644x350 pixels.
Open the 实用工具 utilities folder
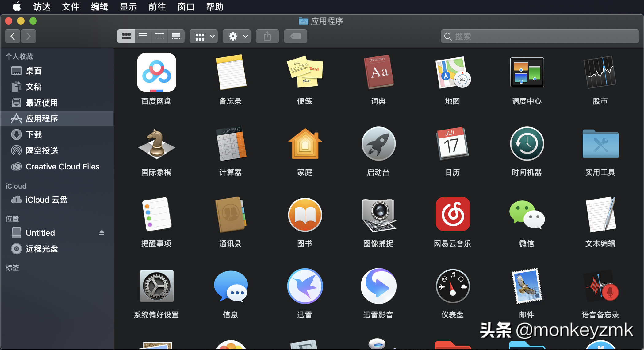[x=600, y=144]
